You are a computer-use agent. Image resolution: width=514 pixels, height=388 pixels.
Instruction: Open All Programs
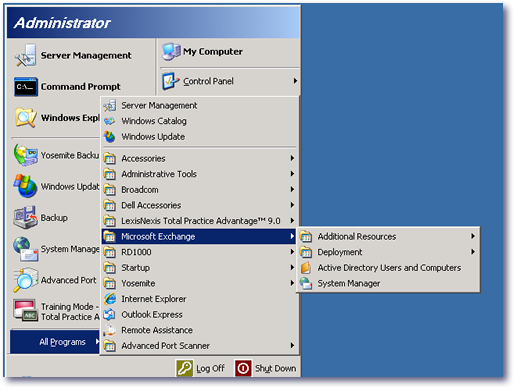tap(55, 342)
